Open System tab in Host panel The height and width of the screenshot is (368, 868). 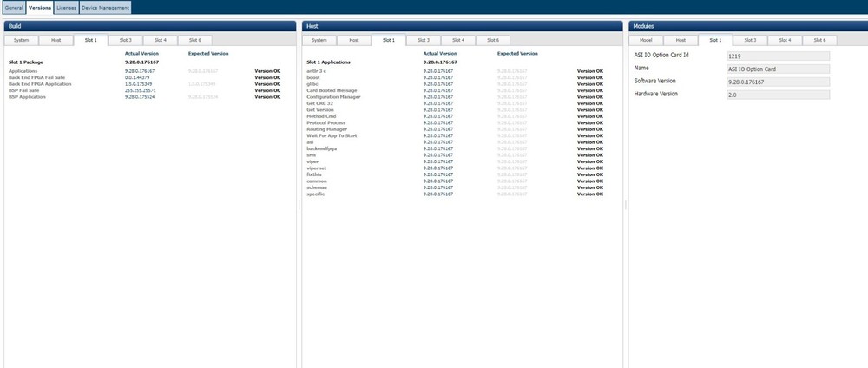tap(319, 40)
